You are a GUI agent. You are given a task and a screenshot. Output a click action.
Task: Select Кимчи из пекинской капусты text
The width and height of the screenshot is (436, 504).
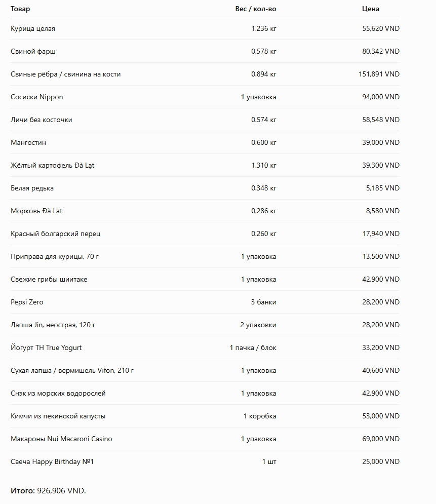[58, 416]
